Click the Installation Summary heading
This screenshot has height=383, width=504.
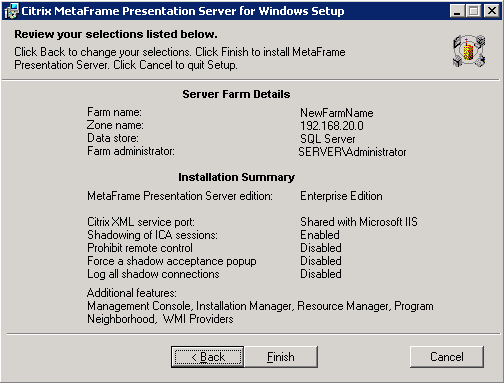236,177
